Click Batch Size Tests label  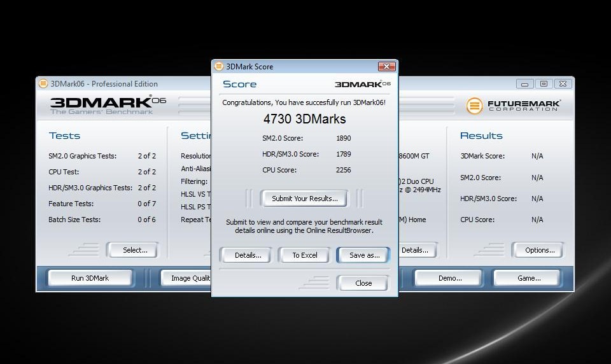point(74,220)
